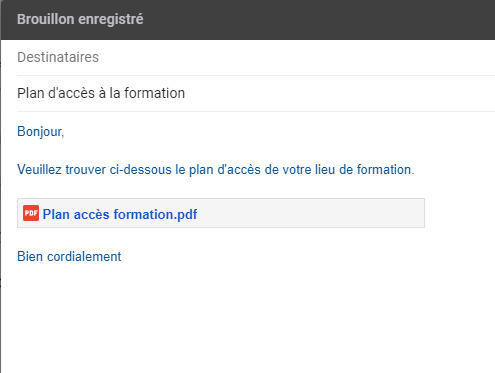Viewport: 495px width, 373px height.
Task: Click the subject field Plan d'accès à la formation
Action: click(x=256, y=93)
